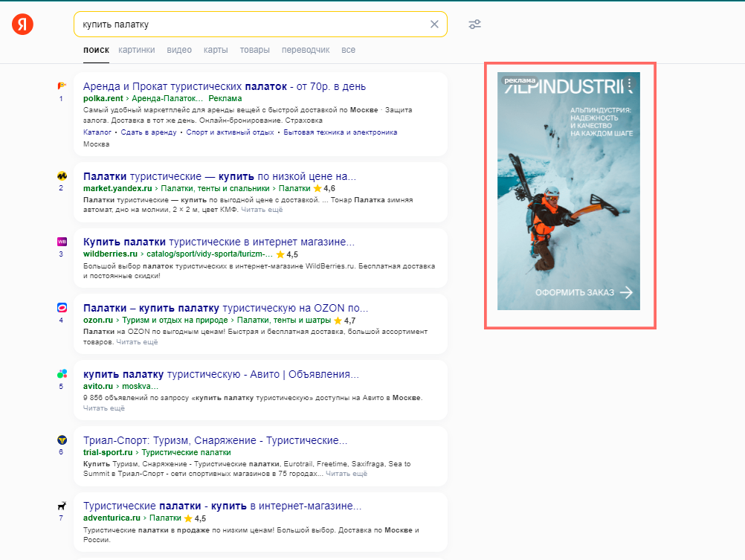Open 'Туристические палатки' trial-sport breadcrumb
745x560 pixels.
point(186,452)
